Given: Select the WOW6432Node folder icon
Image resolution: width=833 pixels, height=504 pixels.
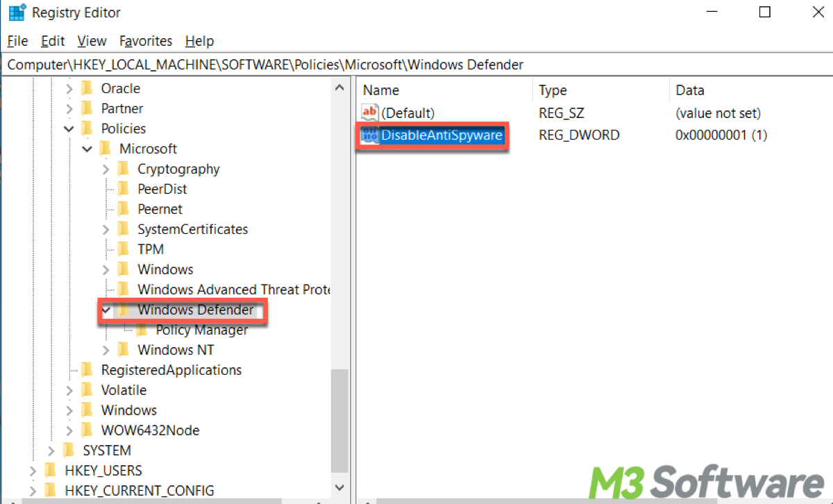Looking at the screenshot, I should [x=87, y=430].
